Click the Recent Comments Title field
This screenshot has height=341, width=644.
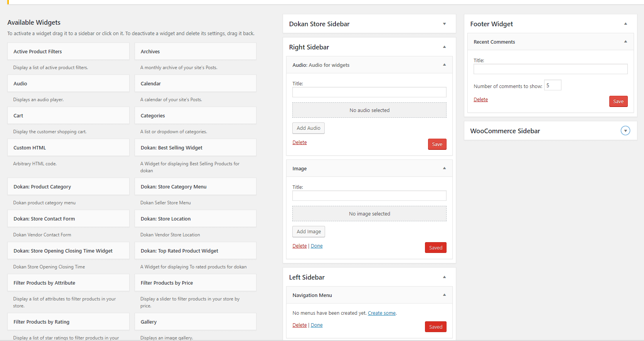[550, 69]
